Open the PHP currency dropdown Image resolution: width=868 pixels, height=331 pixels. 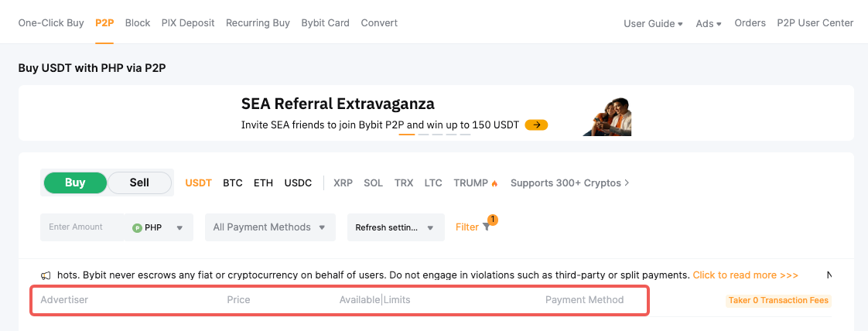(179, 228)
